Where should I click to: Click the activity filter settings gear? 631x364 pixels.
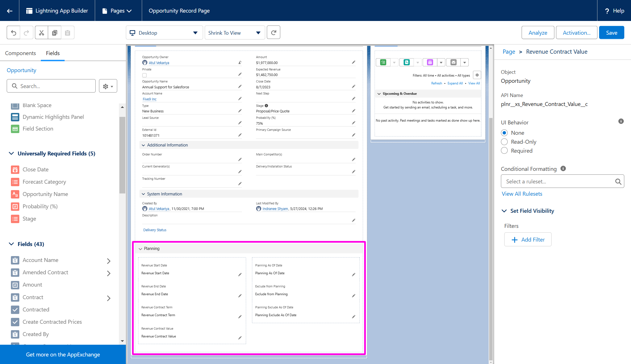pyautogui.click(x=477, y=75)
